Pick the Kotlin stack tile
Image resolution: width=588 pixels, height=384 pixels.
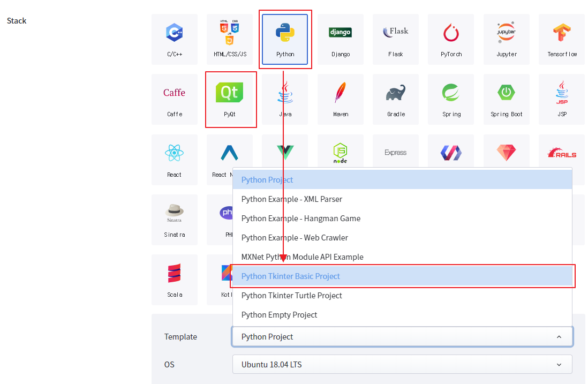click(220, 280)
